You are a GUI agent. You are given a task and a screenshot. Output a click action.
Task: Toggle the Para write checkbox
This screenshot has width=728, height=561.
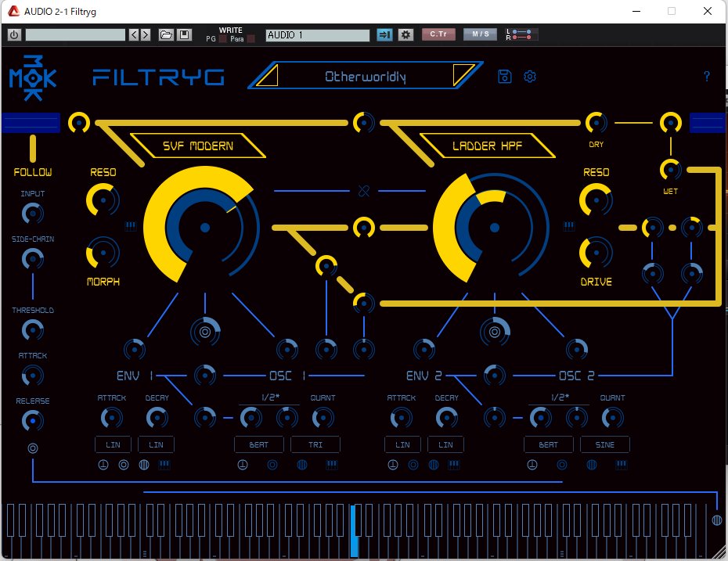(x=250, y=39)
